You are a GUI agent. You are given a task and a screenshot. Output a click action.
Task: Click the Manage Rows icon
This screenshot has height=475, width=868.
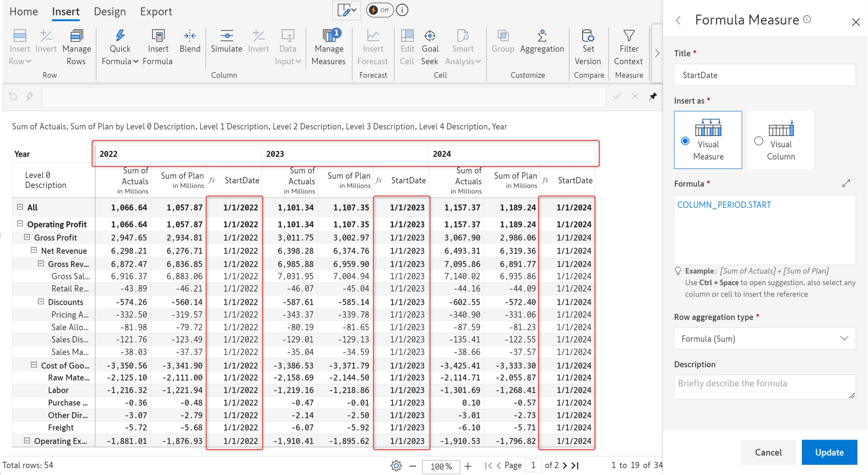tap(76, 36)
